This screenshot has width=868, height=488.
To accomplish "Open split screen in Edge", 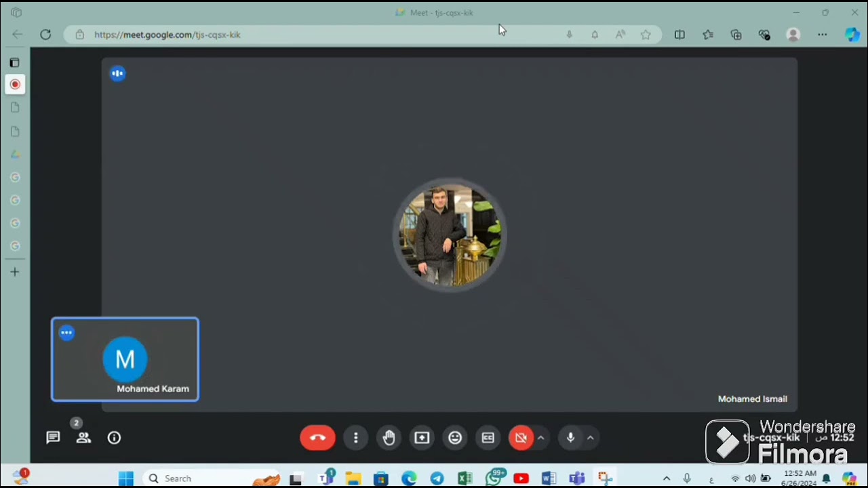I will 679,35.
